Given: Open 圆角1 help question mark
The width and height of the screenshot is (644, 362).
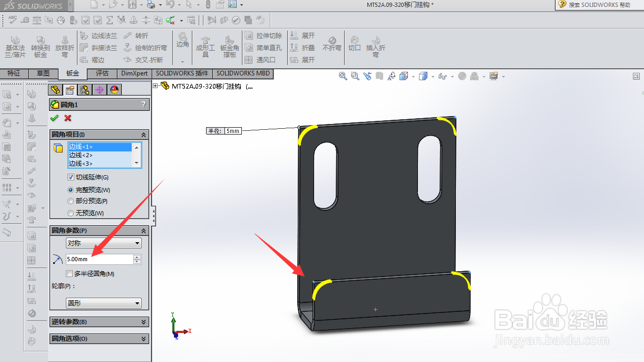Looking at the screenshot, I should click(143, 104).
